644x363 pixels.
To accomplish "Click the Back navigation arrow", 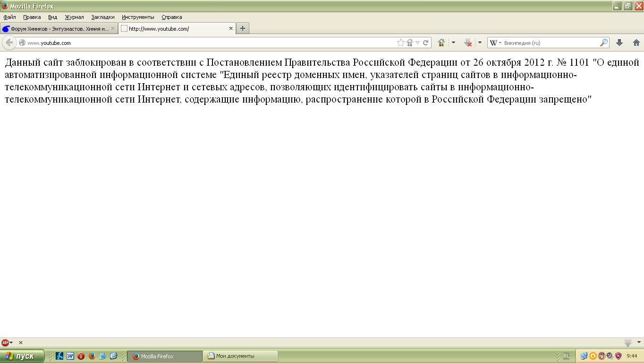I will [9, 43].
